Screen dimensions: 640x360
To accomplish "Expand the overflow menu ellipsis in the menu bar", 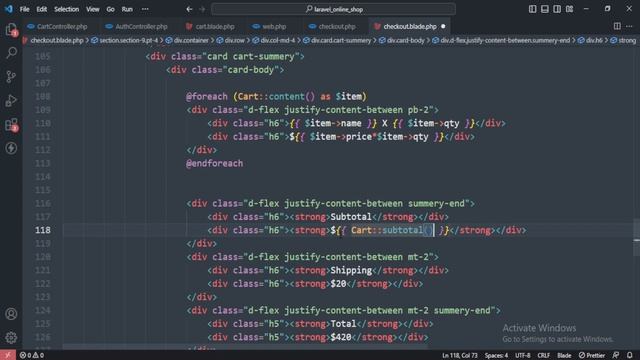I will 145,9.
